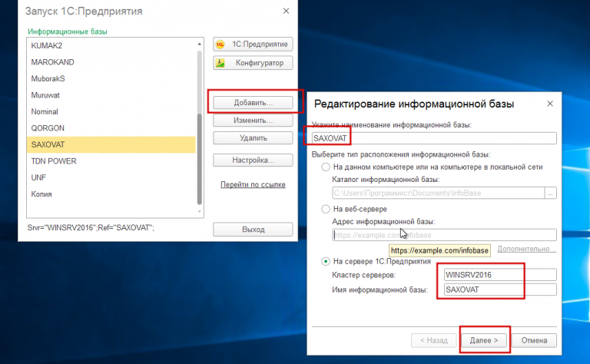
Task: Click web-server infobase address field
Action: pos(444,235)
